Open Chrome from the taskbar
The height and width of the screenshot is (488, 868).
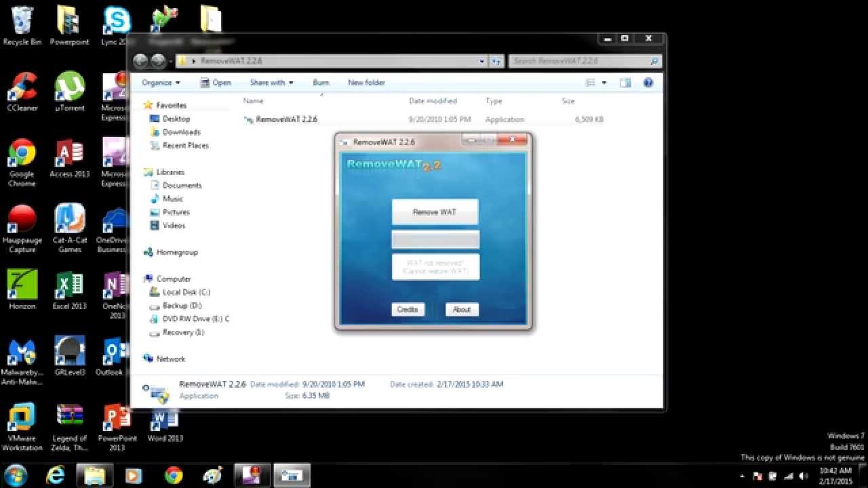pyautogui.click(x=174, y=474)
